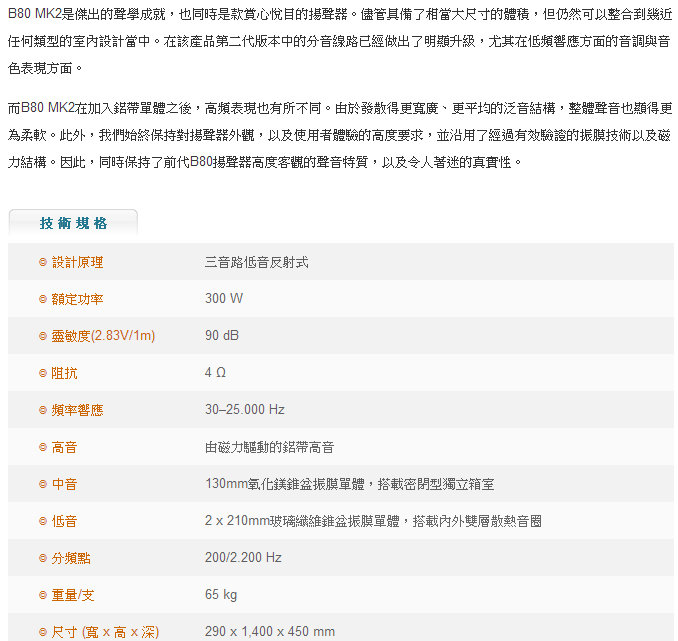This screenshot has height=641, width=678.
Task: Click the 2 x 210mm玻璃纖維 woofer value
Action: 373,521
